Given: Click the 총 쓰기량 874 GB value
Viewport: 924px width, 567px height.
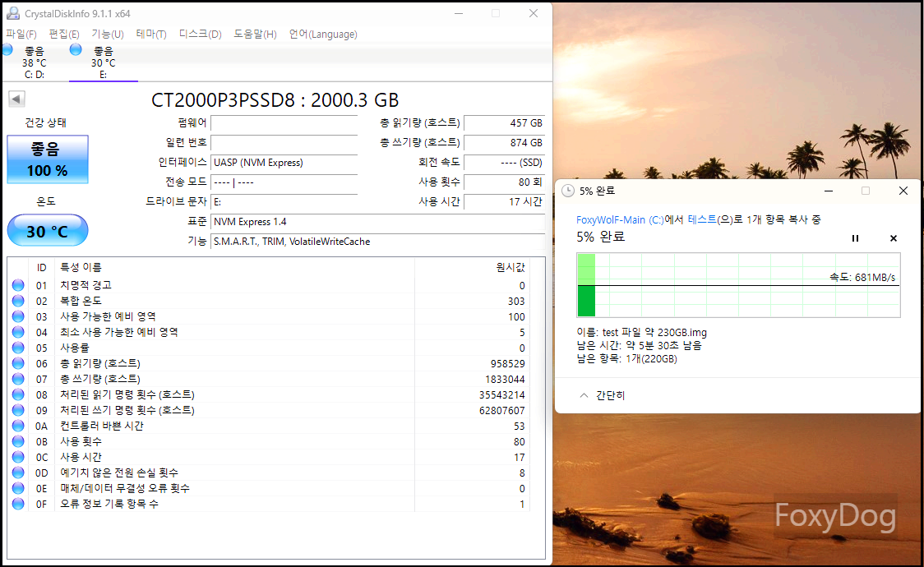Looking at the screenshot, I should click(505, 142).
